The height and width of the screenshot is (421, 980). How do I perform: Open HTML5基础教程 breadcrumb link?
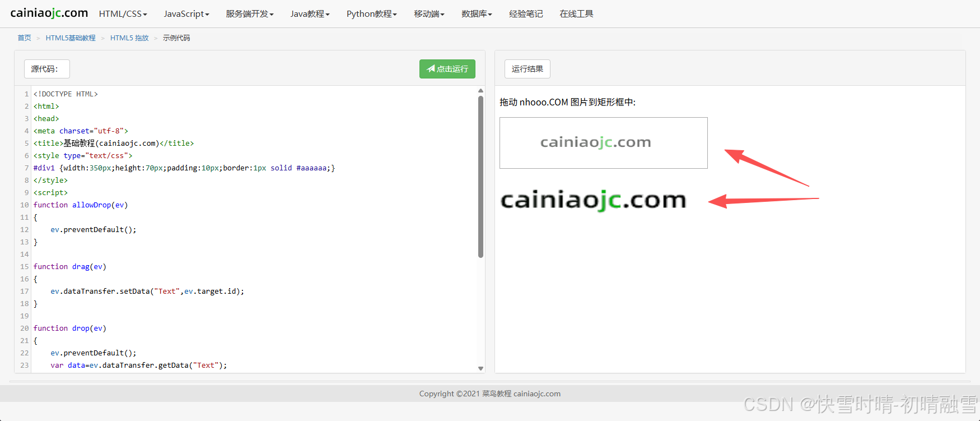(x=71, y=38)
